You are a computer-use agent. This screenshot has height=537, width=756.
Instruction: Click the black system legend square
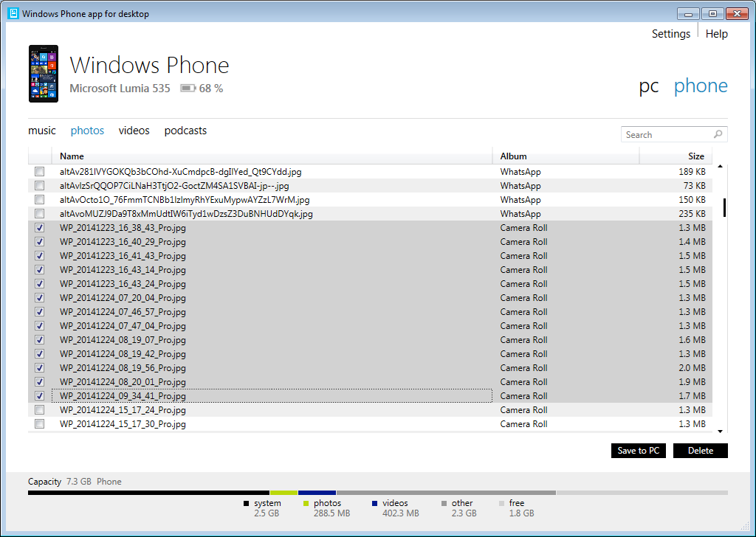[x=247, y=504]
